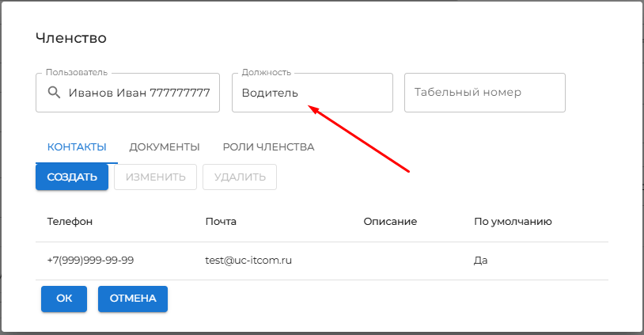Click the disabled ИЗМЕНИТЬ button
Screen dimensions: 644x335
pos(155,177)
